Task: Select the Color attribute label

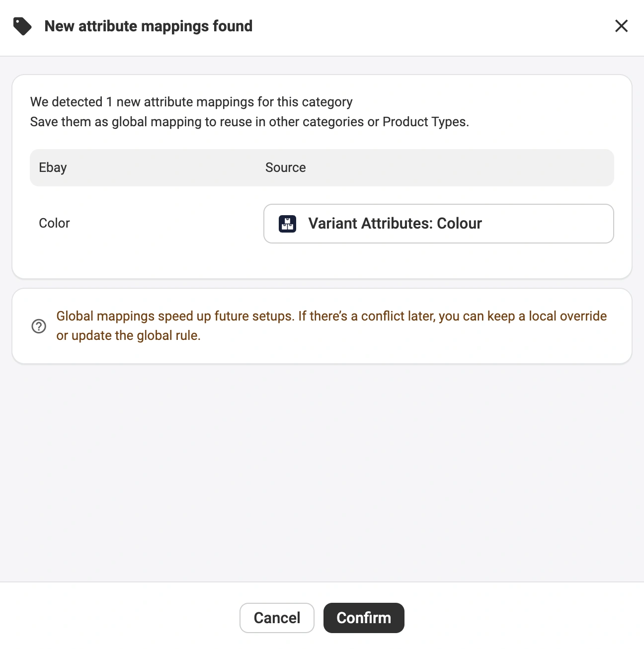Action: click(55, 223)
